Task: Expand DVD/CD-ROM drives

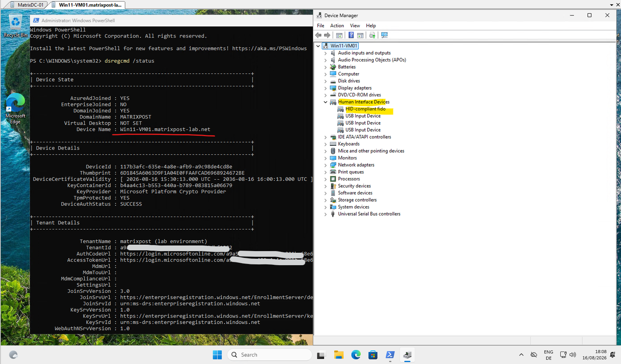Action: 325,95
